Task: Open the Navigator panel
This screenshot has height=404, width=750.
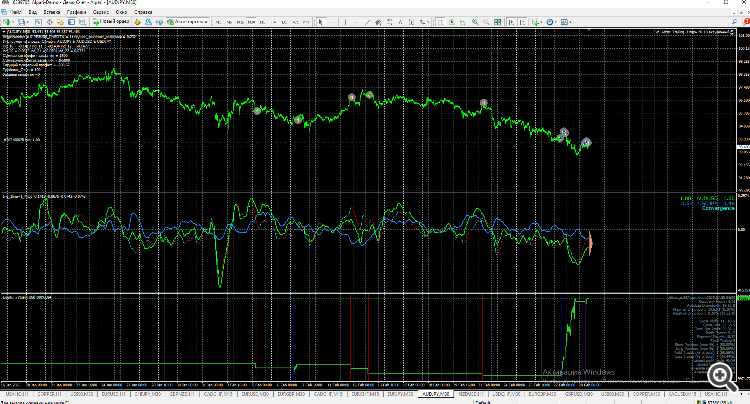Action: pyautogui.click(x=60, y=22)
